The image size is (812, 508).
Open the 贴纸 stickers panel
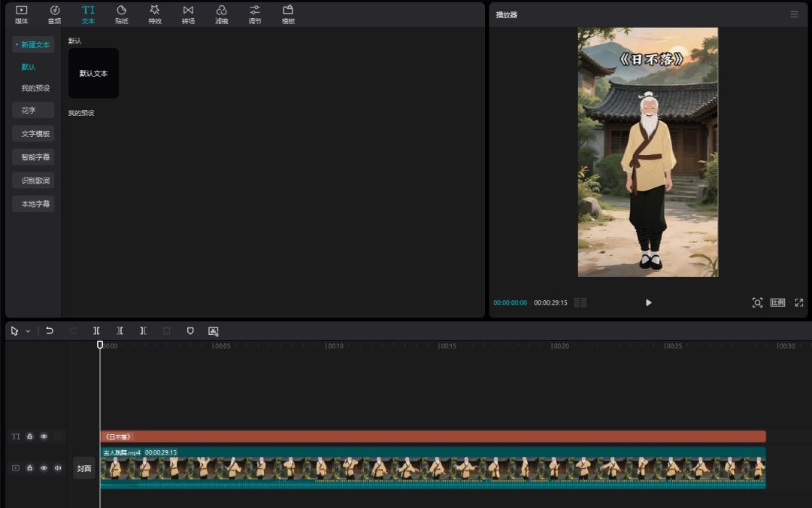[121, 14]
